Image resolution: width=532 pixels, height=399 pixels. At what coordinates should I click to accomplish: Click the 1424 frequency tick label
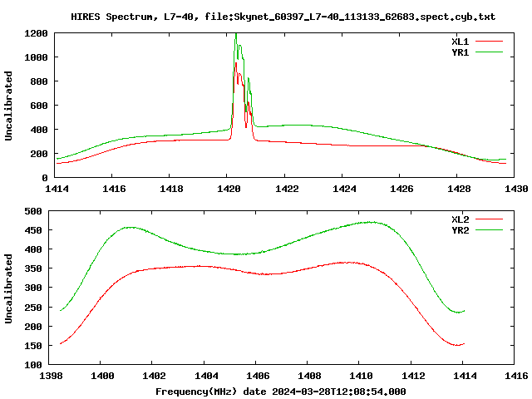[344, 189]
